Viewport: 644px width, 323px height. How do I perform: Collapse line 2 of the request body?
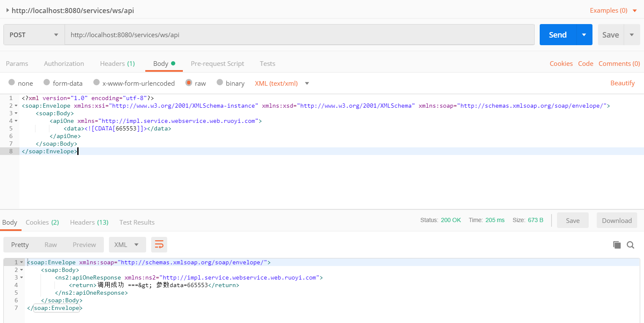(x=16, y=106)
